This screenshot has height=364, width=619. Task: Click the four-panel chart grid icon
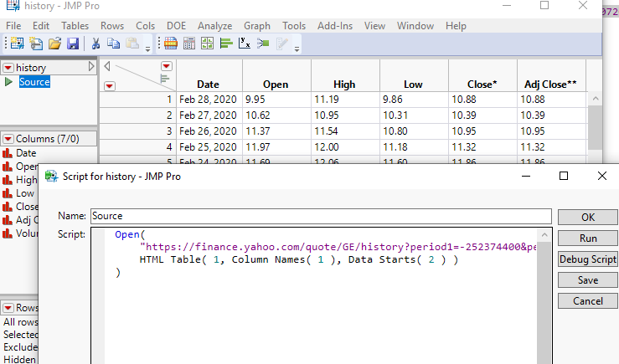coord(207,43)
